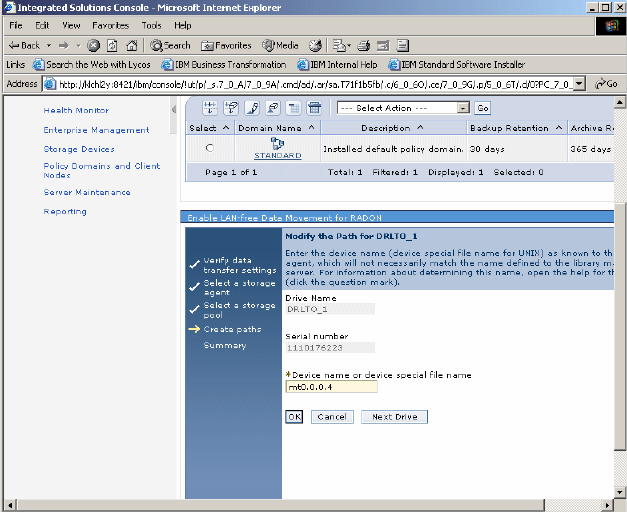The width and height of the screenshot is (627, 512).
Task: Open the Back button history dropdown arrow
Action: point(49,46)
